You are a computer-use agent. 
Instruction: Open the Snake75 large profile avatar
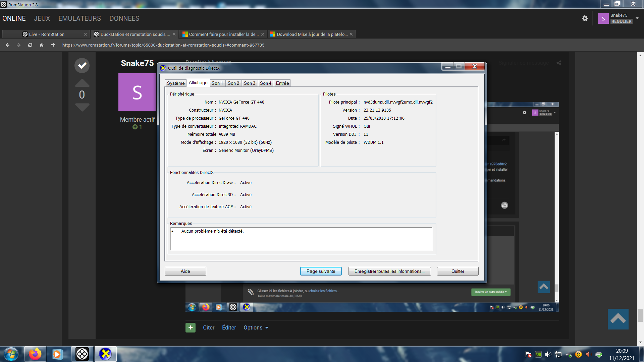click(137, 92)
